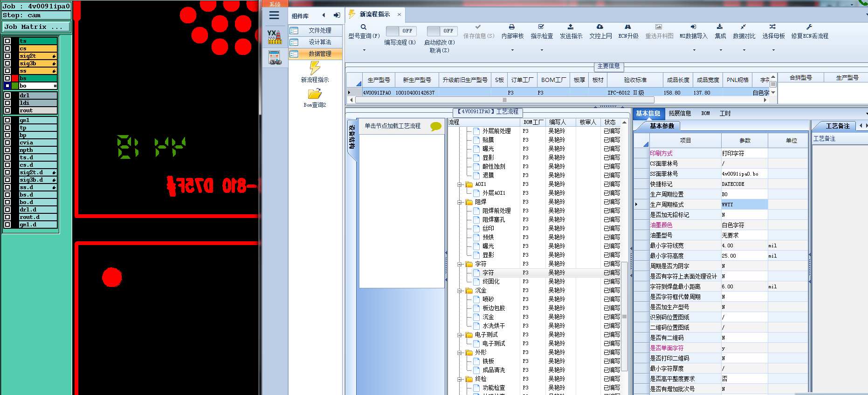Select the 设计算法 menu item
Image resolution: width=868 pixels, height=395 pixels.
pos(316,42)
